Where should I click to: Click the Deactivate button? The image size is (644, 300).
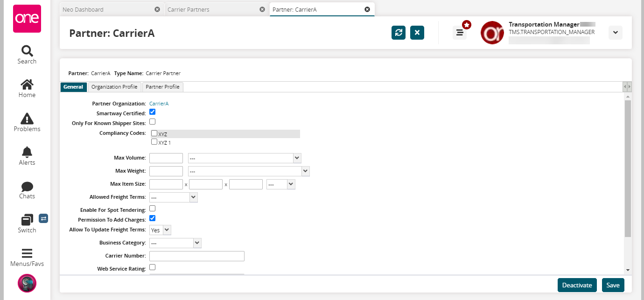click(577, 285)
